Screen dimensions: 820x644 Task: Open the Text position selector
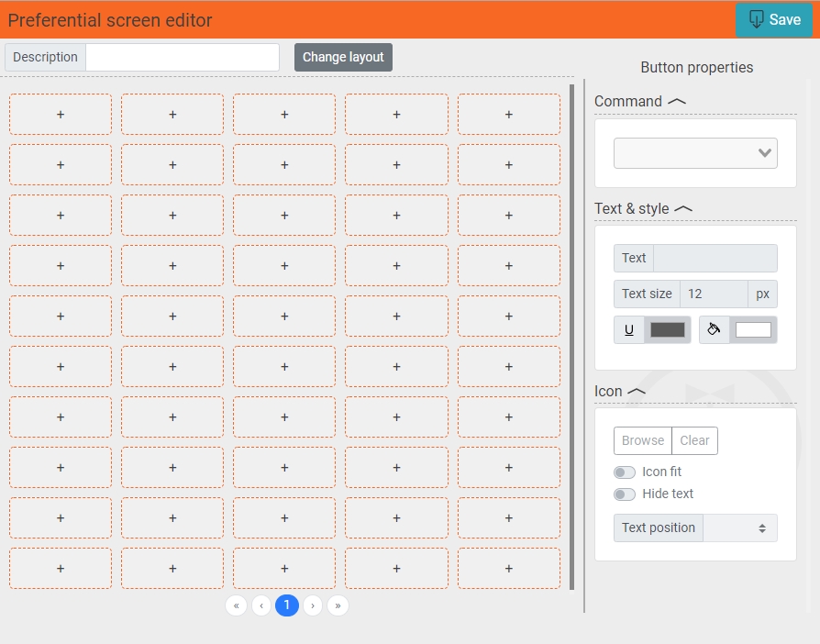coord(739,528)
